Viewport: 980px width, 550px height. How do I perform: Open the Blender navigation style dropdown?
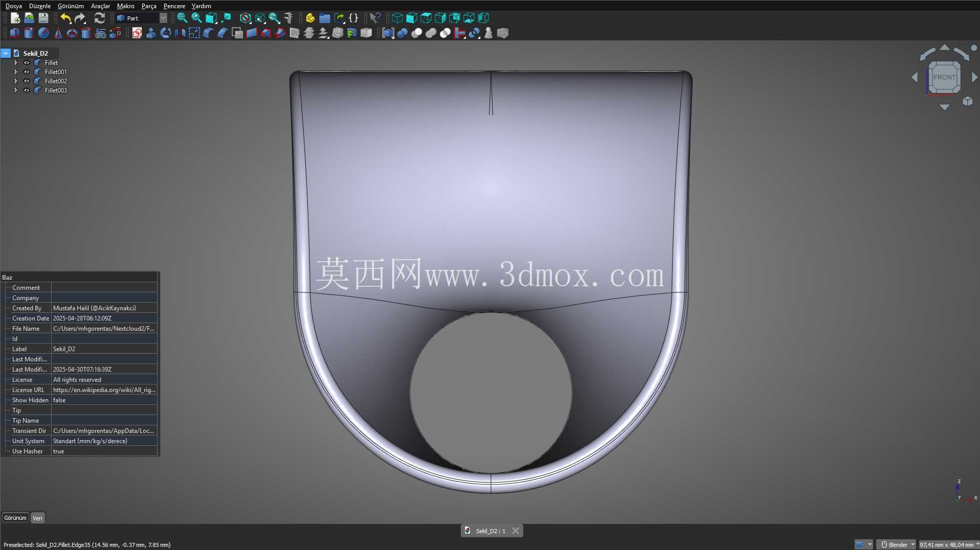point(896,544)
